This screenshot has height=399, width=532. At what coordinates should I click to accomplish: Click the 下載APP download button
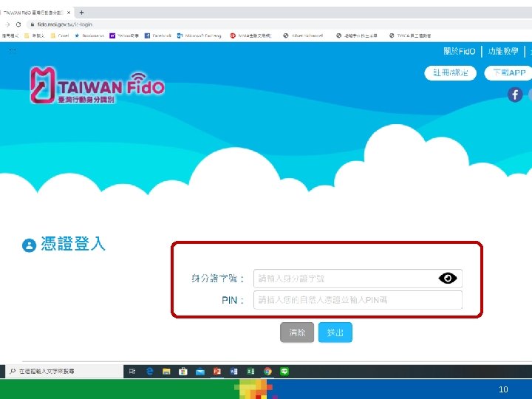pos(508,73)
